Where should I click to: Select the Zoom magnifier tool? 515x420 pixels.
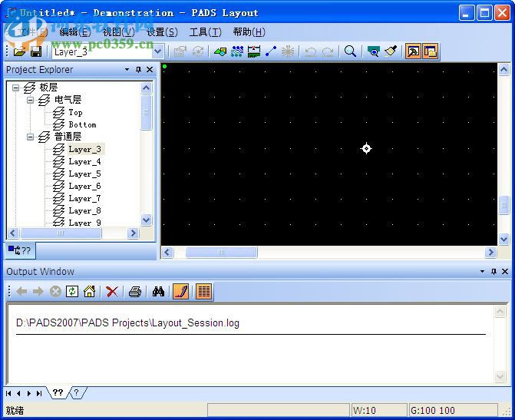[x=350, y=51]
